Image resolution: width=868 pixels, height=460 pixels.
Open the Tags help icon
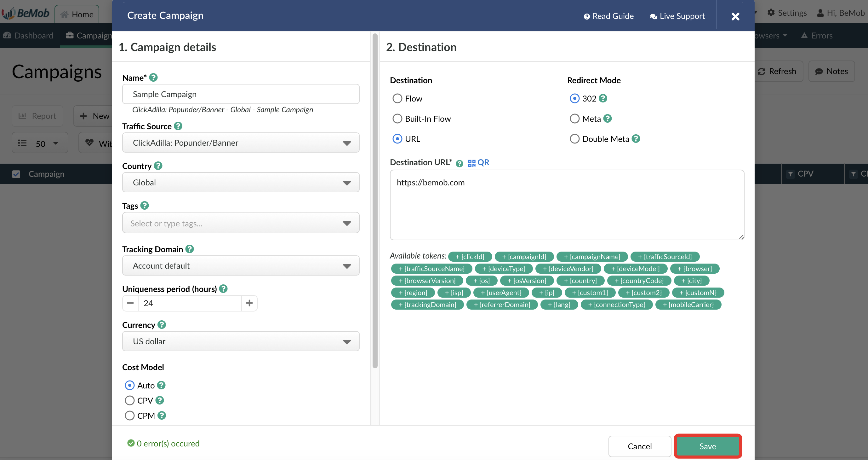coord(145,205)
